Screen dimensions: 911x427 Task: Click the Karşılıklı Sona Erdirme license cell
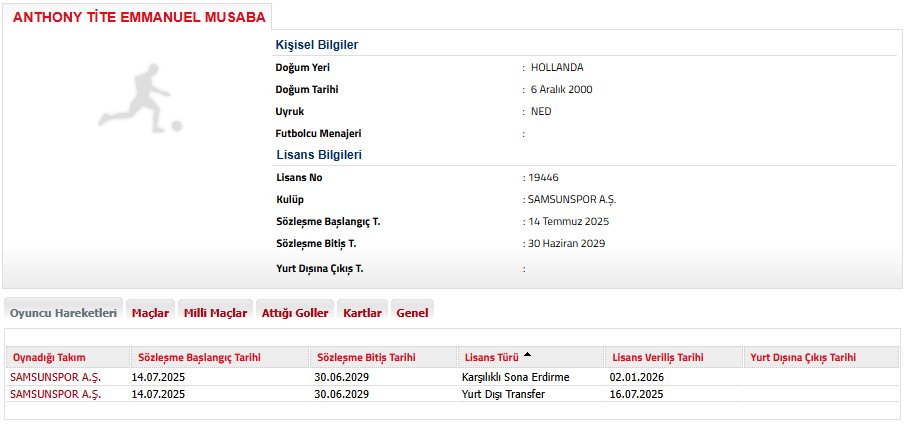click(515, 377)
